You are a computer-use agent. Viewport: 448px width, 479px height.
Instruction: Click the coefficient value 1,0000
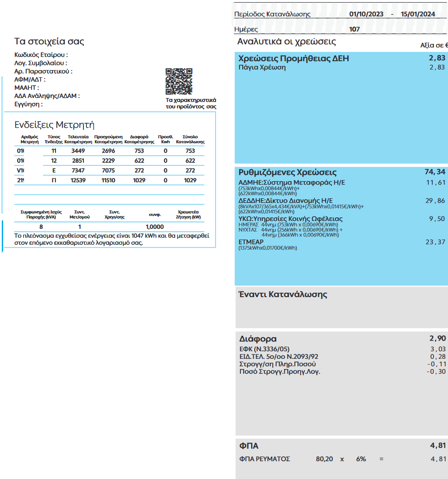click(155, 227)
